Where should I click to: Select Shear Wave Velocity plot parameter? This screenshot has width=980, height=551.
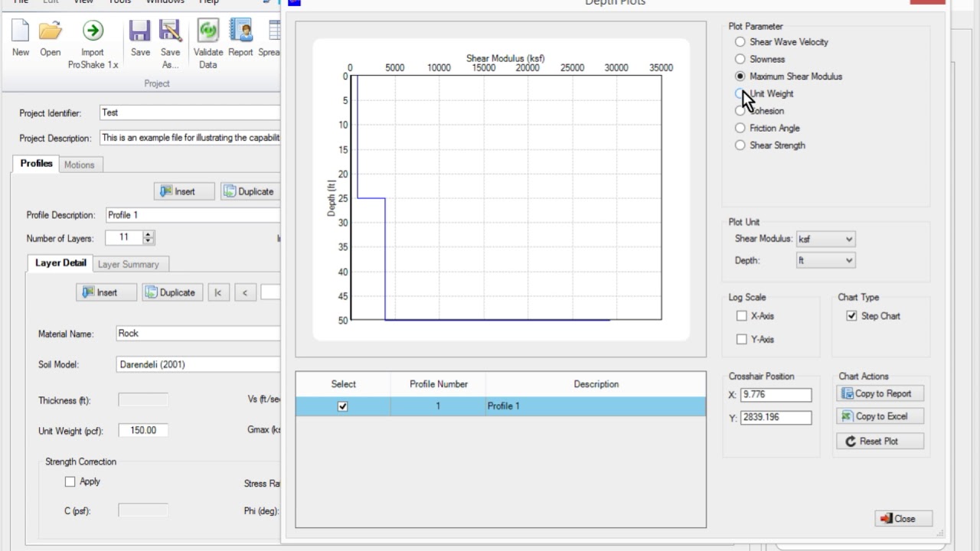click(x=782, y=42)
